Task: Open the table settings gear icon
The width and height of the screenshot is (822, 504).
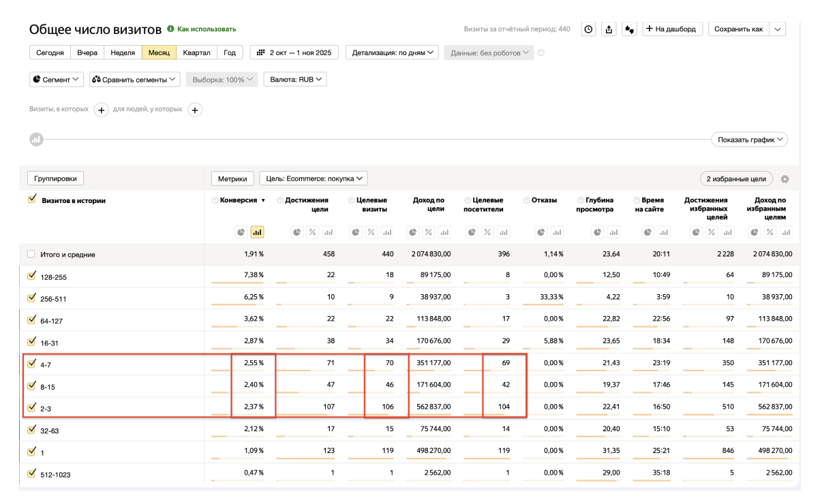Action: 785,179
